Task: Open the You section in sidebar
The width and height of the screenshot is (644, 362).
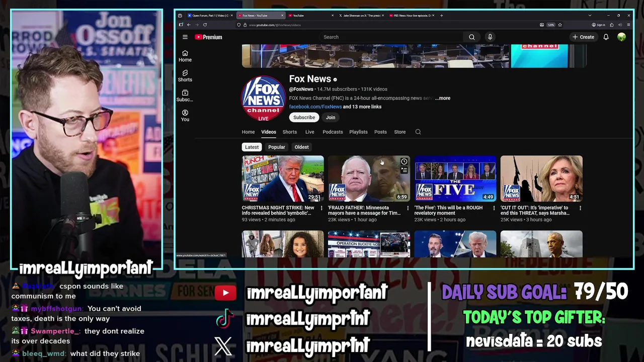Action: click(x=185, y=116)
